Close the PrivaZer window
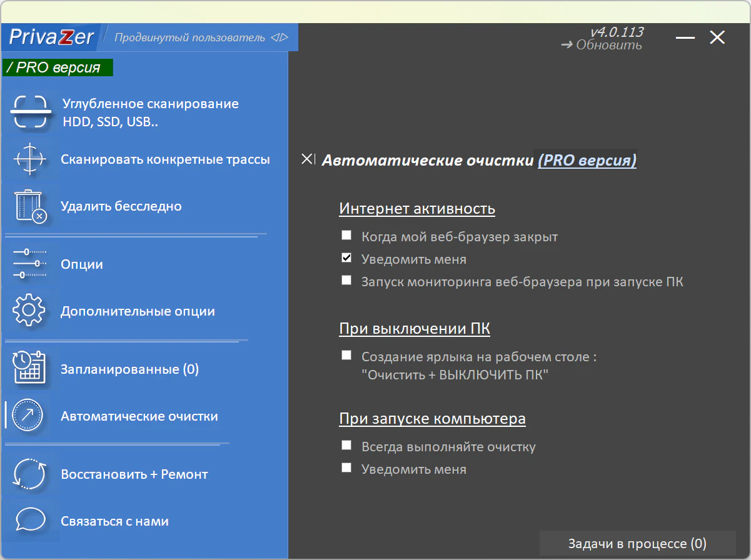Viewport: 751px width, 560px height. (717, 37)
